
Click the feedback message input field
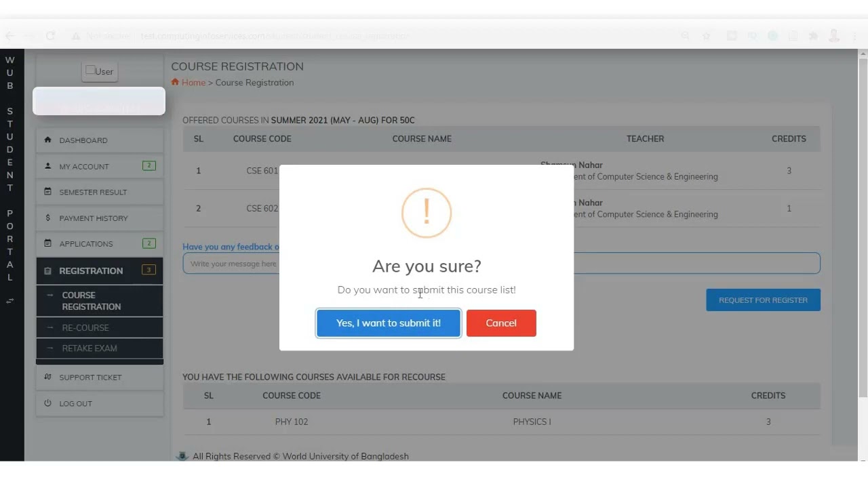(x=501, y=264)
